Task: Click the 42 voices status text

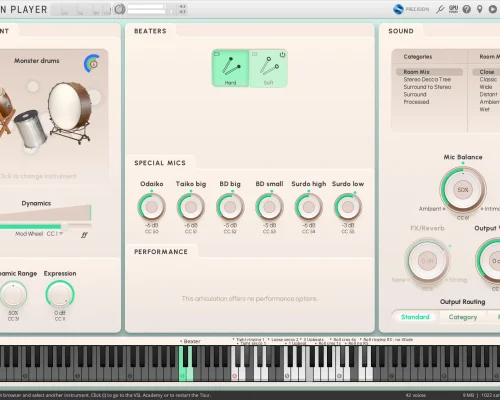Action: click(416, 395)
